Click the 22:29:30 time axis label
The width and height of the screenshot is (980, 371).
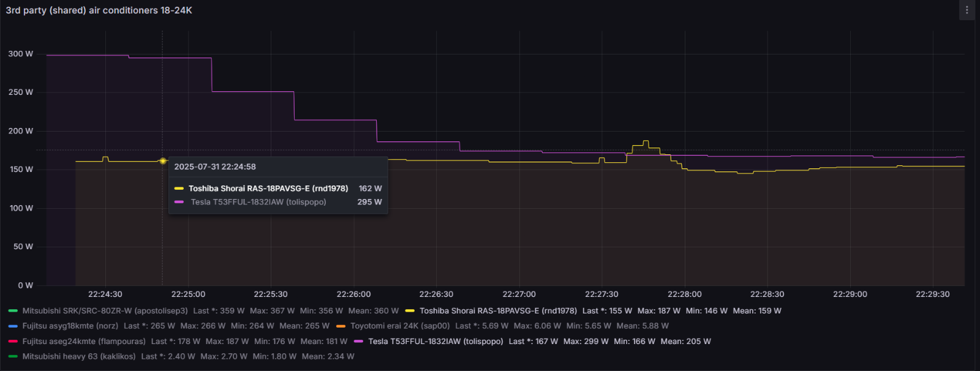[x=932, y=294]
